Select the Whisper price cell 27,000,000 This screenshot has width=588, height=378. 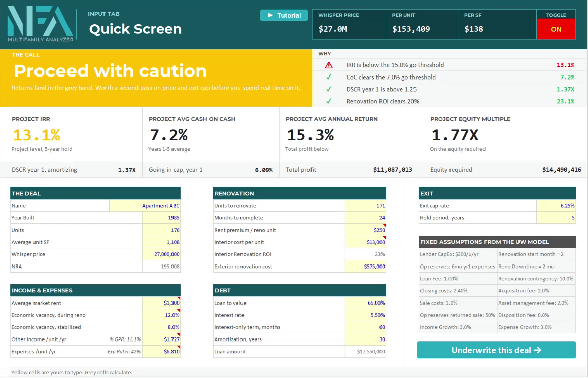(161, 254)
